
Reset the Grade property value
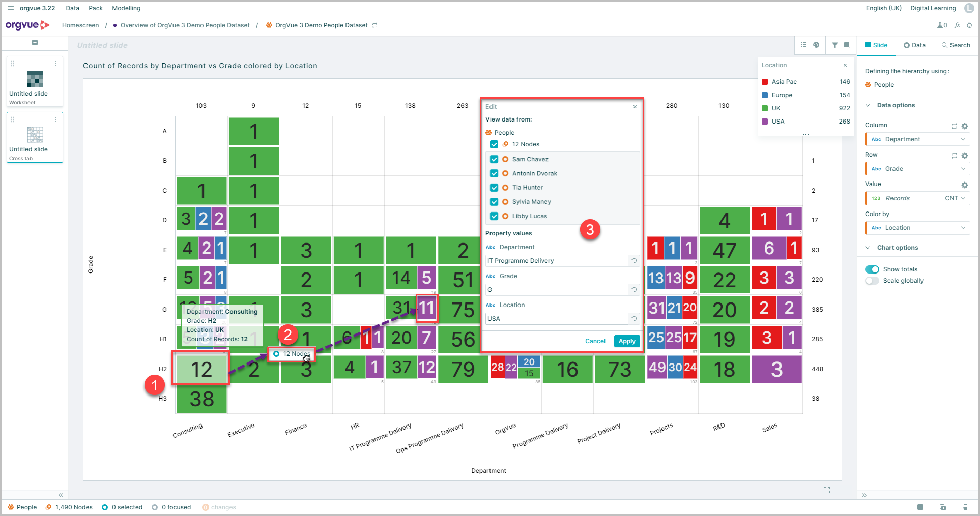[x=634, y=289]
